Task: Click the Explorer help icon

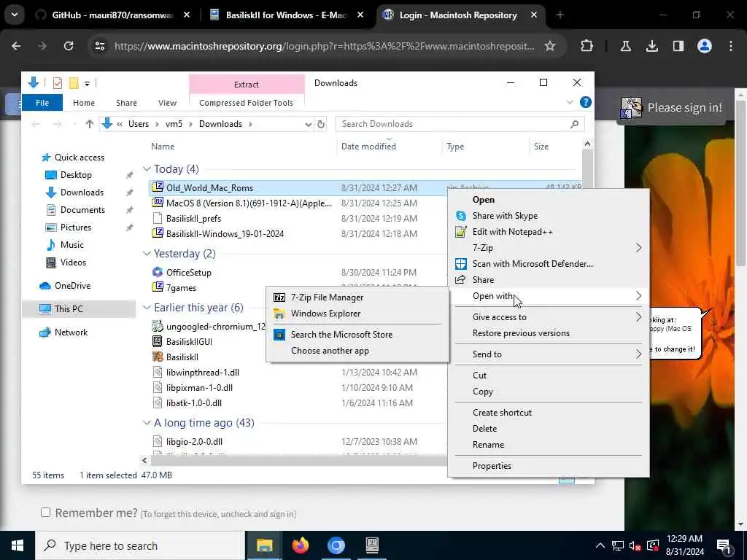Action: [x=586, y=102]
